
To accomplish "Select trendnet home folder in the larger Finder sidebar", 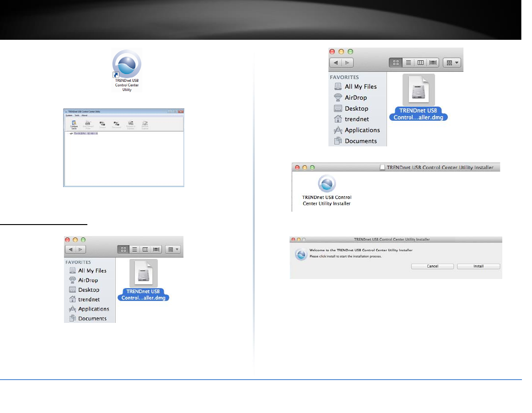I will point(351,119).
